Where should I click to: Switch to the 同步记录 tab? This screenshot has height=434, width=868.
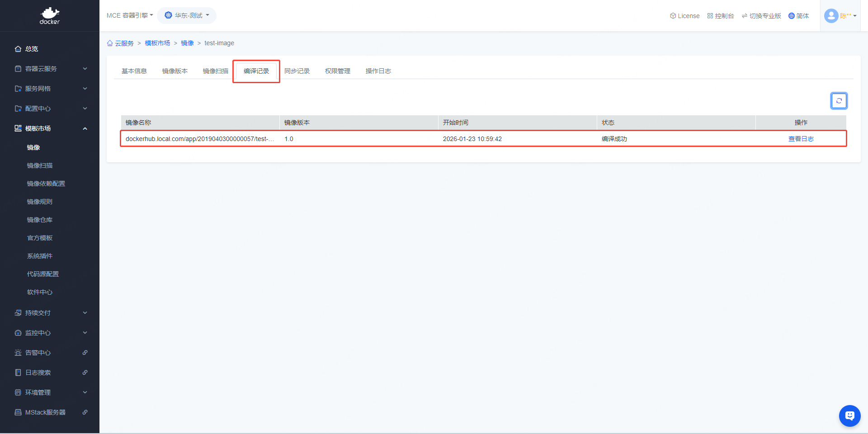point(297,71)
